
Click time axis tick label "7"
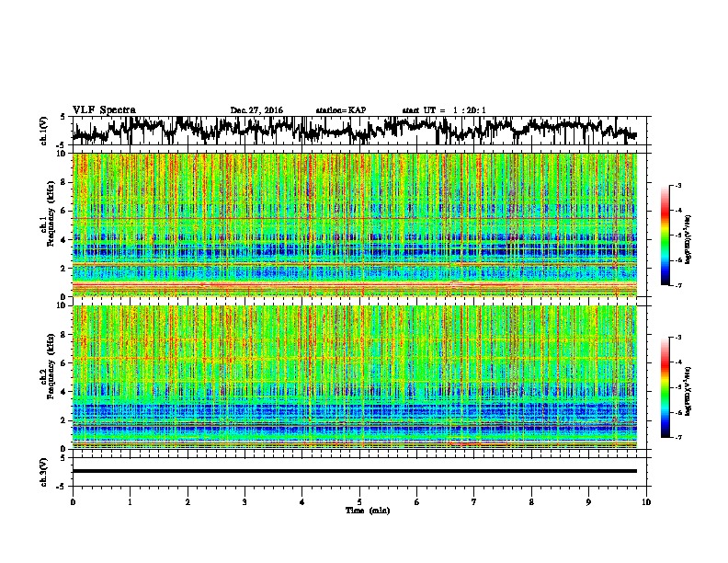[x=474, y=502]
